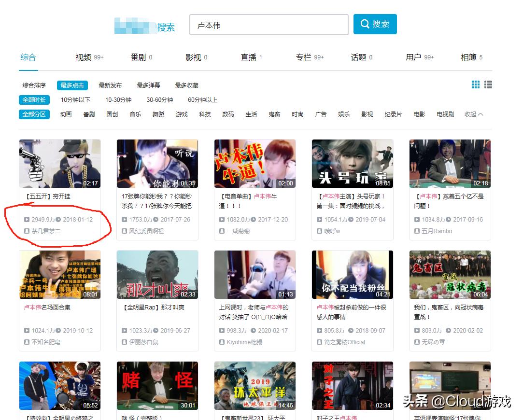Filter by the 广告 category
The image size is (523, 420).
(x=321, y=114)
